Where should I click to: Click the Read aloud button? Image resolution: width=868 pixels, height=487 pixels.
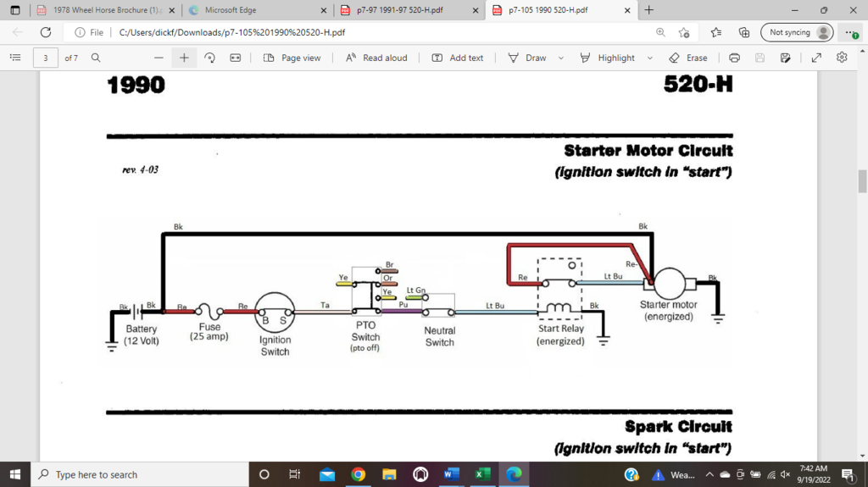click(x=376, y=58)
